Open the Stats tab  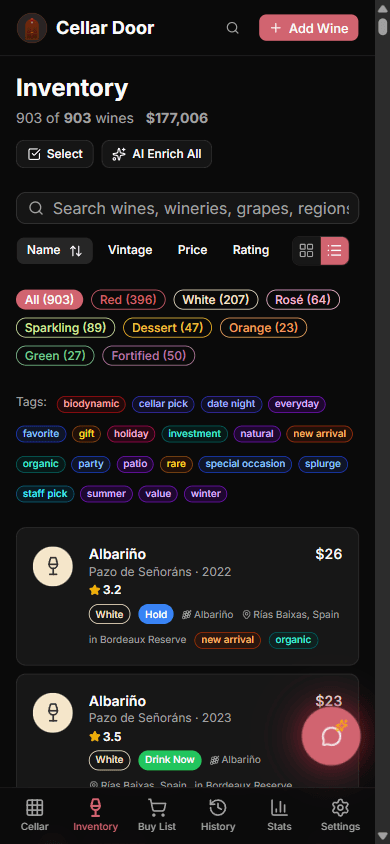[x=279, y=815]
